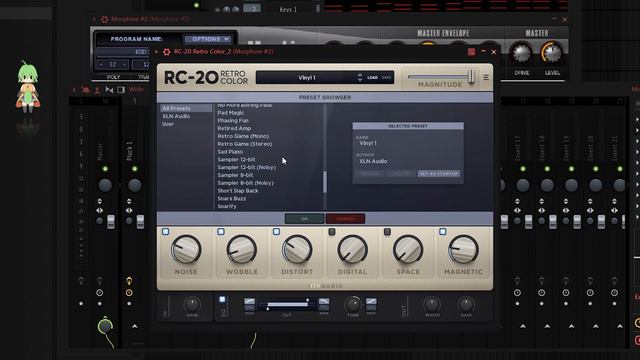Image resolution: width=640 pixels, height=360 pixels.
Task: Click the Morphine #2 window gear icon
Action: click(x=104, y=19)
